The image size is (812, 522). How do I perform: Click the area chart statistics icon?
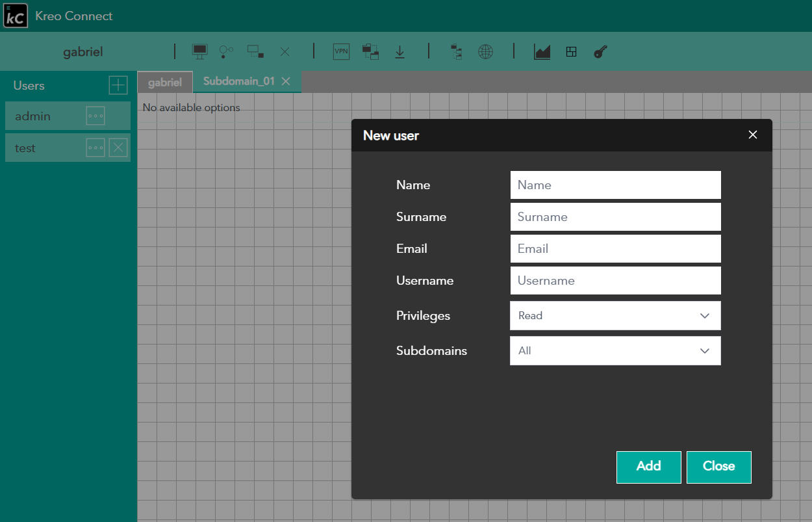542,51
